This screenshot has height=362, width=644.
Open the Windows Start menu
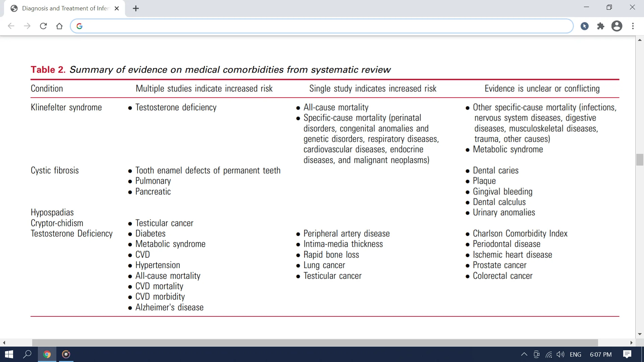click(x=9, y=354)
